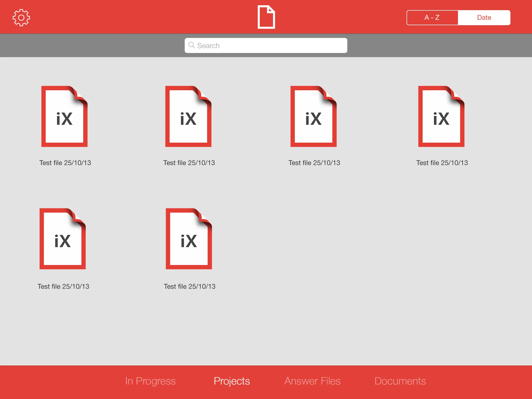Click the document icon in the red header
532x399 pixels.
pyautogui.click(x=266, y=17)
